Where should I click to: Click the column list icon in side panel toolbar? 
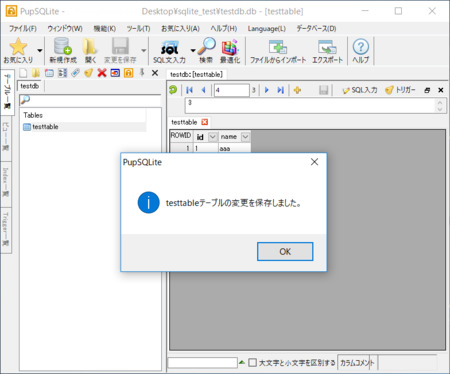tap(62, 73)
